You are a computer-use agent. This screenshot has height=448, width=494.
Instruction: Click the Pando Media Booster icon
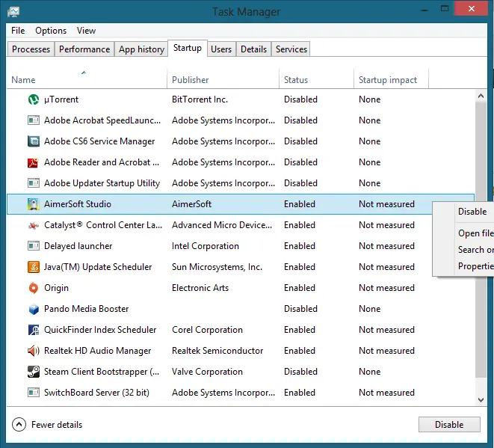(34, 309)
